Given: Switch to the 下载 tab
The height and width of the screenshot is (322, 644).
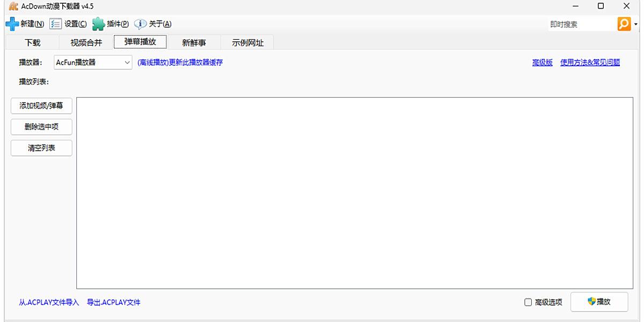Looking at the screenshot, I should point(32,42).
